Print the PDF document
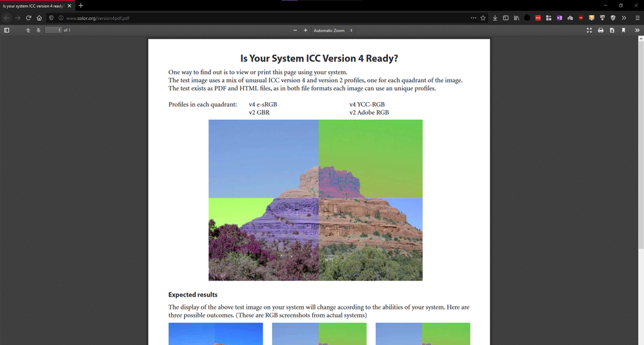The height and width of the screenshot is (345, 644). (x=601, y=30)
